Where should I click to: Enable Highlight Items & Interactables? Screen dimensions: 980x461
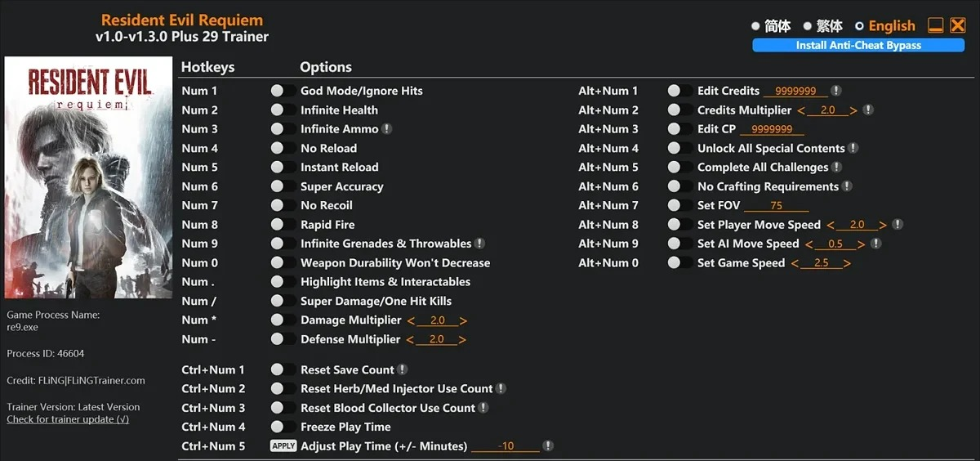(x=283, y=282)
